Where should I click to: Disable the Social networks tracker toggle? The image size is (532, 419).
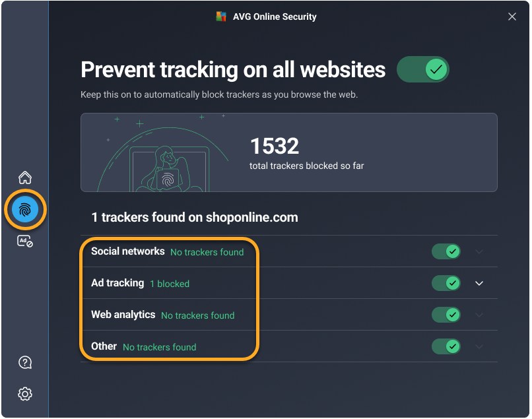coord(446,251)
